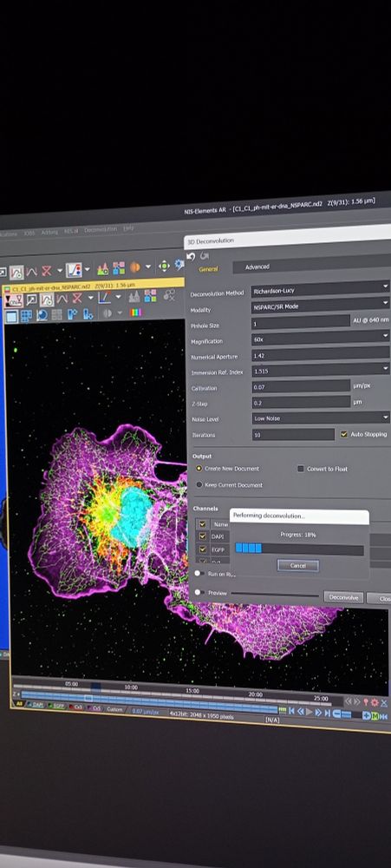Select the blue grid tile view icon
The image size is (391, 868).
pos(26,316)
